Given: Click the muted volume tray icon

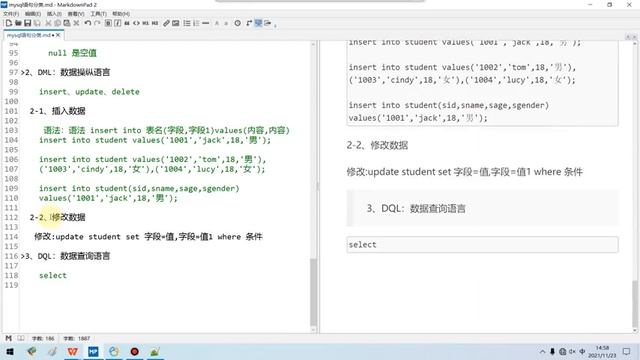Looking at the screenshot, I should 572,351.
